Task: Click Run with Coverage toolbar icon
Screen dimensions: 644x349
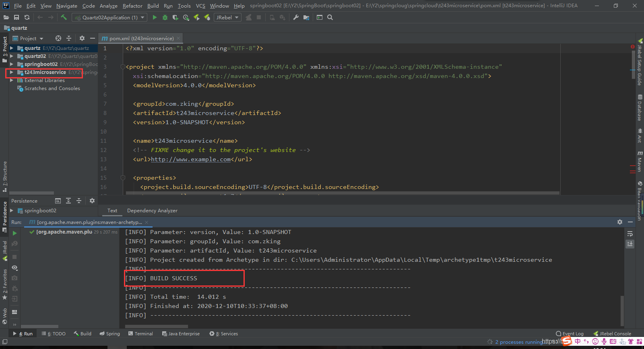Action: pos(175,17)
